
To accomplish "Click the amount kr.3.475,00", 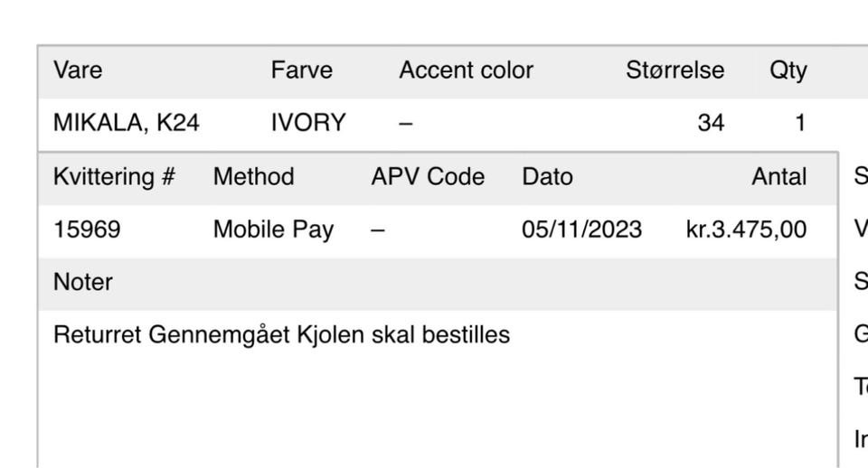I will [746, 229].
